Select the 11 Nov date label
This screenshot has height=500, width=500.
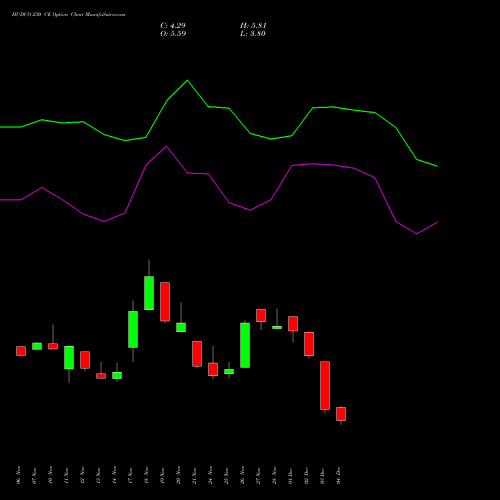pyautogui.click(x=66, y=475)
